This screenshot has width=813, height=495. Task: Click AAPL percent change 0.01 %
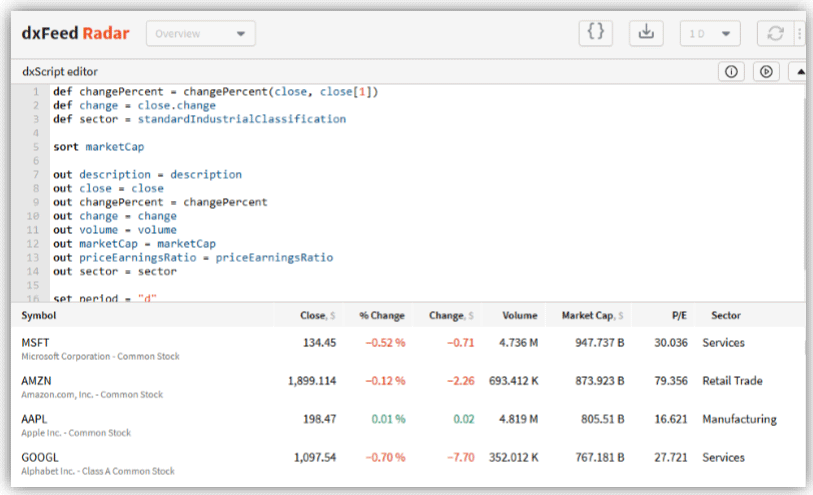(x=388, y=419)
